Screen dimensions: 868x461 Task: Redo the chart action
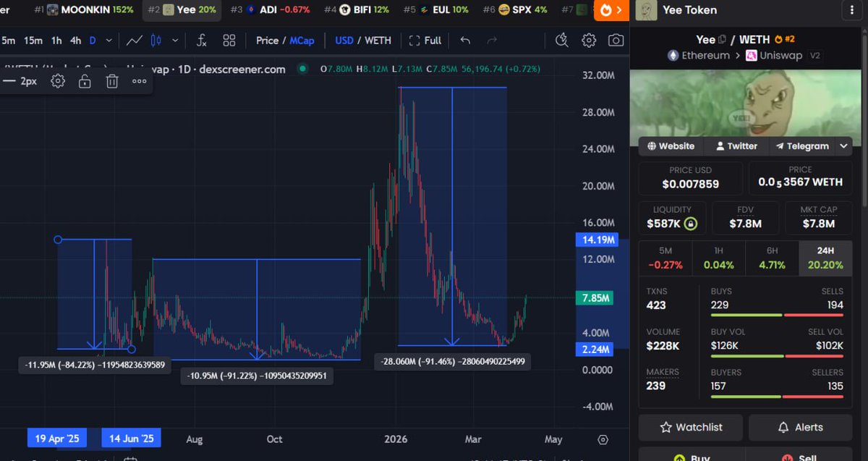(492, 41)
